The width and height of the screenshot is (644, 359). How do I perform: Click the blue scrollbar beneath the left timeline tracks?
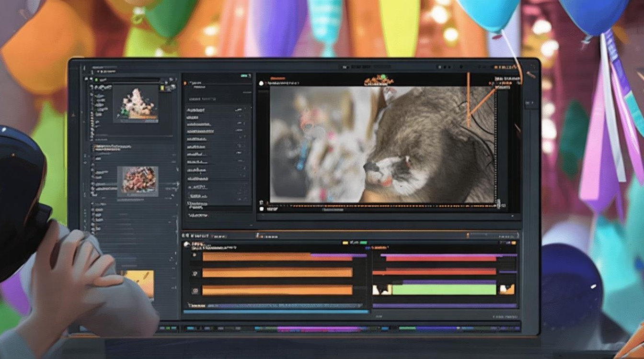pyautogui.click(x=276, y=312)
